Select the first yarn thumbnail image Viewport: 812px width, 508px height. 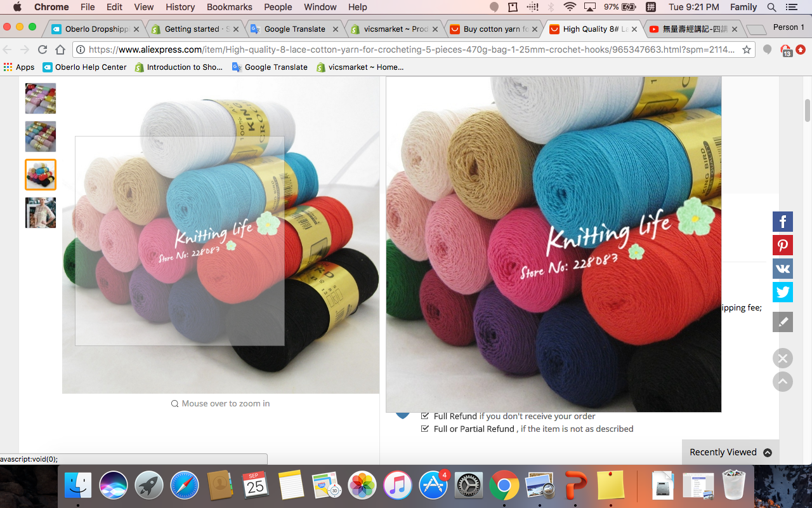[x=41, y=98]
